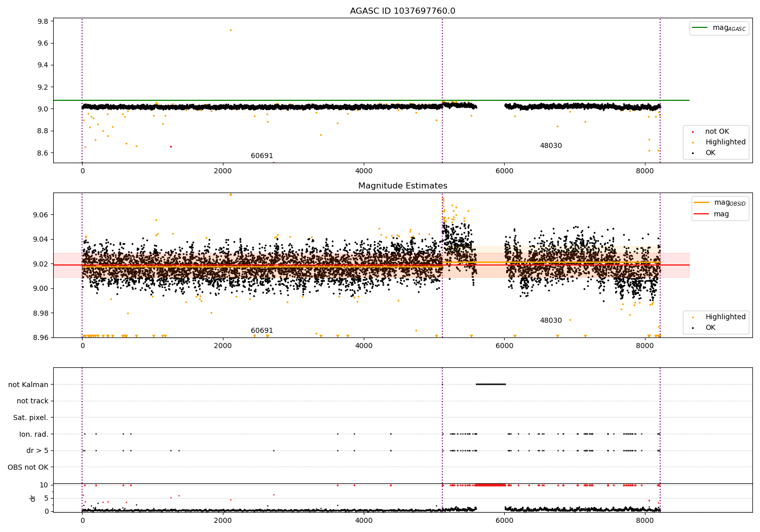This screenshot has height=532, width=760.
Task: Click the '5' tick on dr axis
Action: click(x=47, y=499)
